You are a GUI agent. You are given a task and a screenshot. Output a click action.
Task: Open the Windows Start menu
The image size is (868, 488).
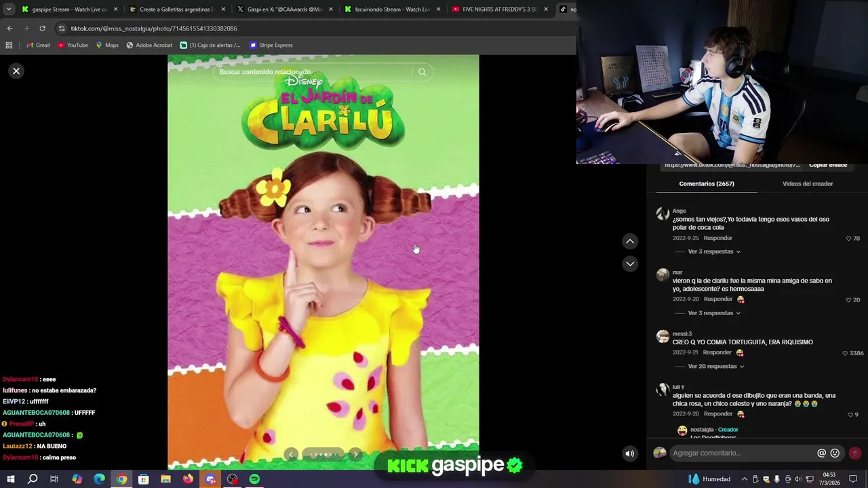tap(11, 479)
